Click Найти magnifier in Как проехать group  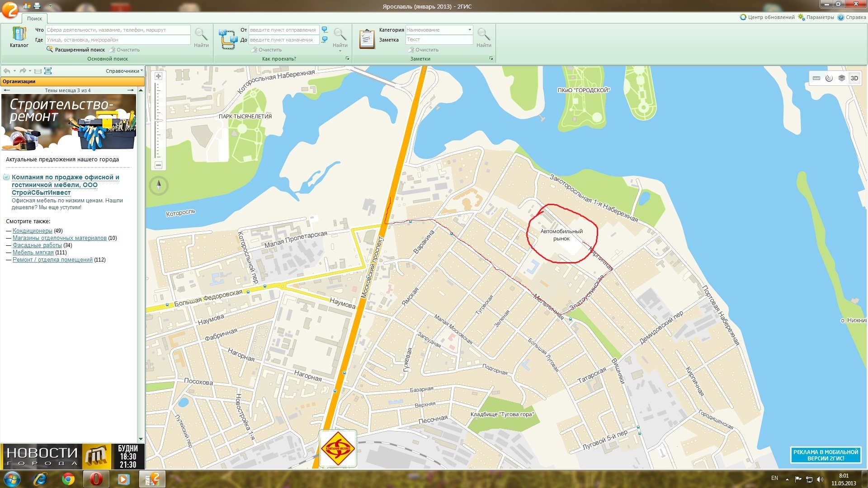click(340, 36)
